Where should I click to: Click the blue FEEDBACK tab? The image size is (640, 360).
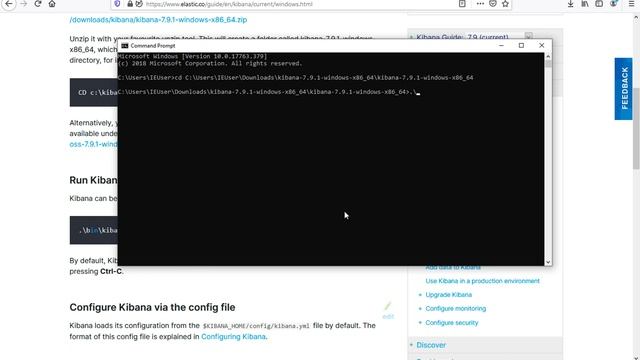point(624,89)
